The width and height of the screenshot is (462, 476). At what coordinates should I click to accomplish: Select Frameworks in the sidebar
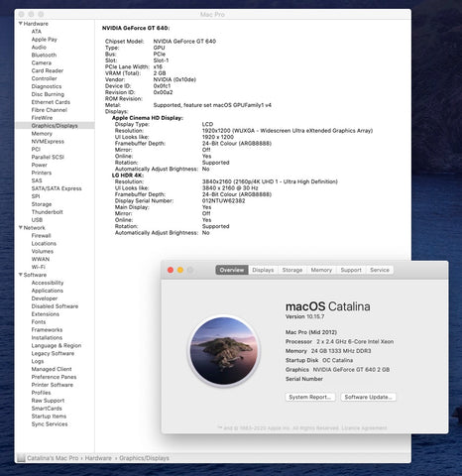click(x=47, y=330)
